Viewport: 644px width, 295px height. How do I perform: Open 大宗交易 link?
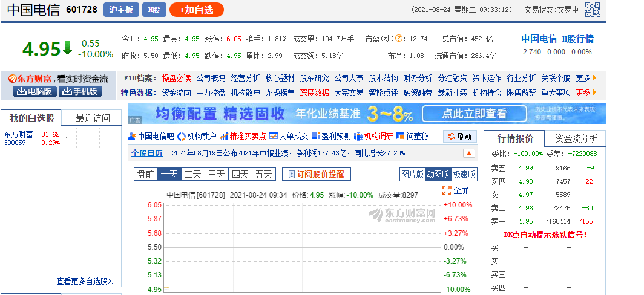[x=349, y=92]
